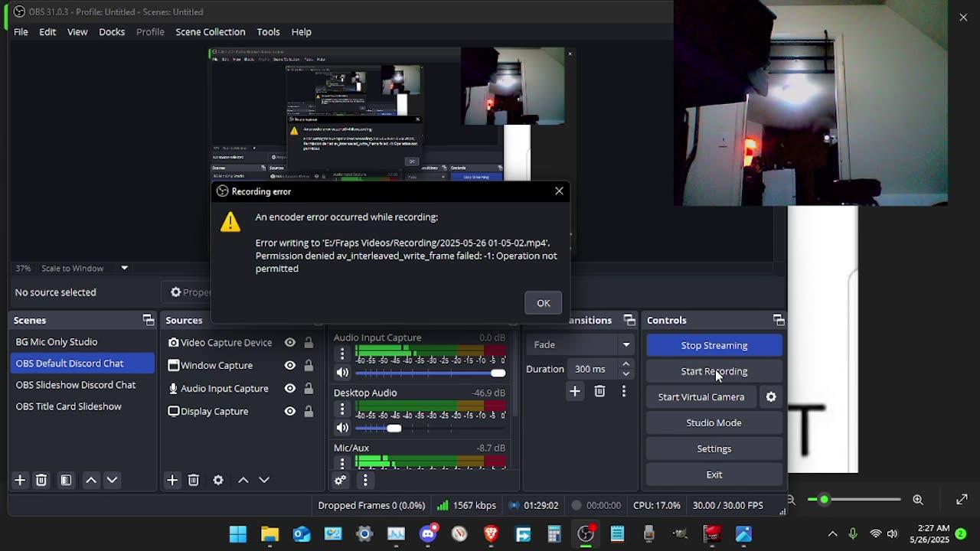Pop out the Scenes dock icon
Image resolution: width=980 pixels, height=551 pixels.
tap(149, 320)
